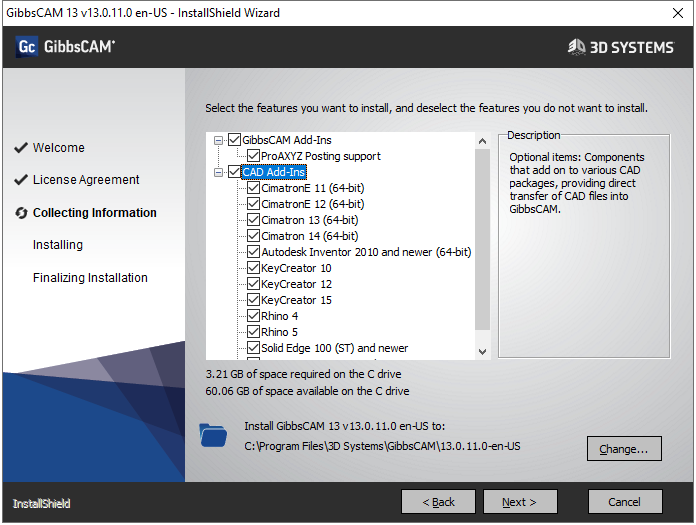Uncheck the GibbsCAM Add-Ins checkbox

234,140
